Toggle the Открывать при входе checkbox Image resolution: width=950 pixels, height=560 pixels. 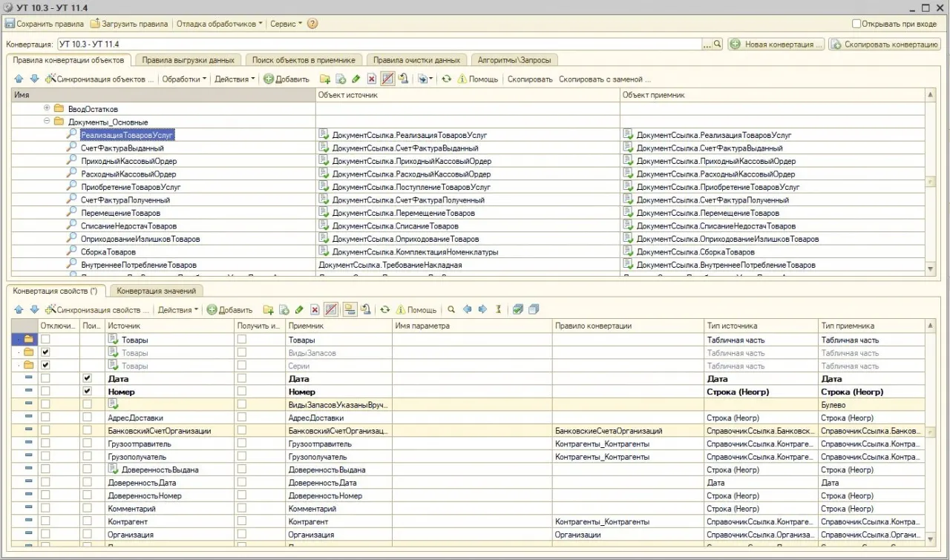[856, 24]
